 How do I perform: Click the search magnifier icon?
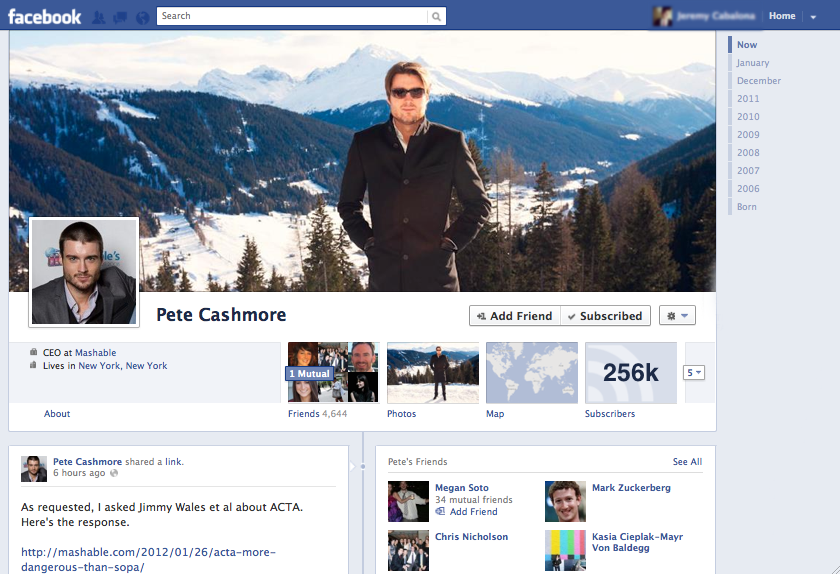pos(436,16)
